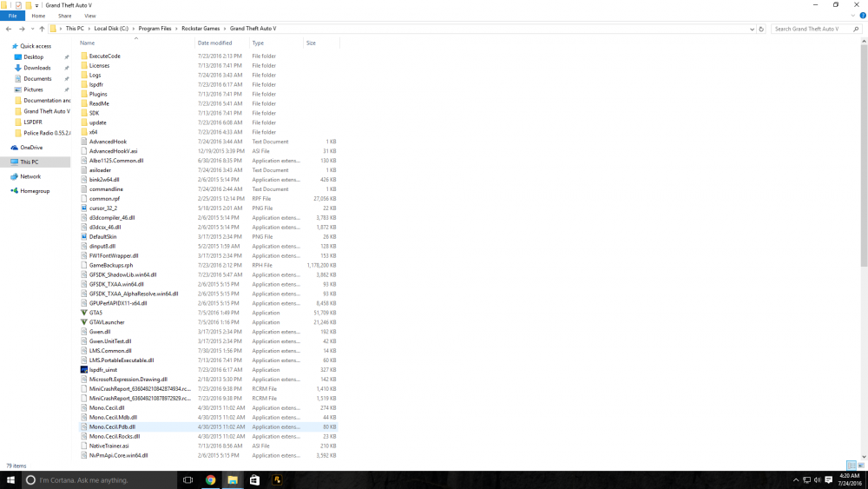Viewport: 868px width, 489px height.
Task: Select Network in navigation pane
Action: tap(30, 176)
